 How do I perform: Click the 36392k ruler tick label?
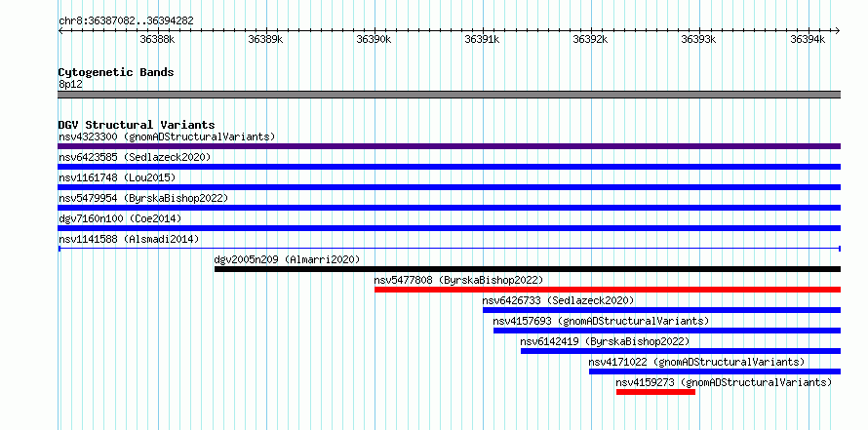tap(591, 39)
